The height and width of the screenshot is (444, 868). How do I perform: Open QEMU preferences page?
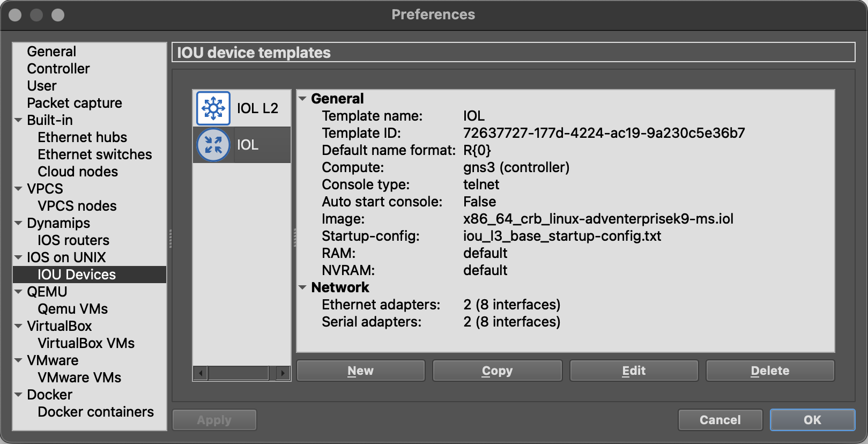coord(47,292)
